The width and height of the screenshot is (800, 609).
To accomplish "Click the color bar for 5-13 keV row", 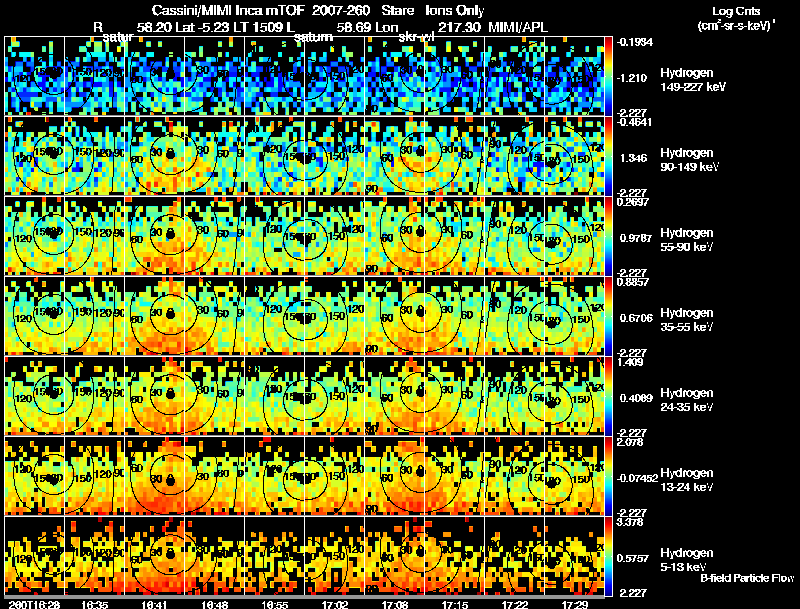I will (x=608, y=556).
